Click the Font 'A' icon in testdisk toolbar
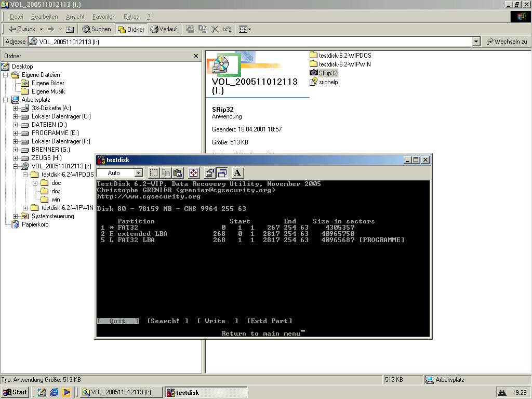The height and width of the screenshot is (399, 532). click(237, 173)
